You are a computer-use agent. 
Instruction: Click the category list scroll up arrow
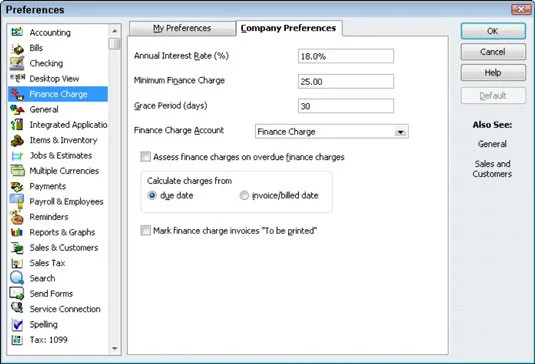pyautogui.click(x=115, y=31)
